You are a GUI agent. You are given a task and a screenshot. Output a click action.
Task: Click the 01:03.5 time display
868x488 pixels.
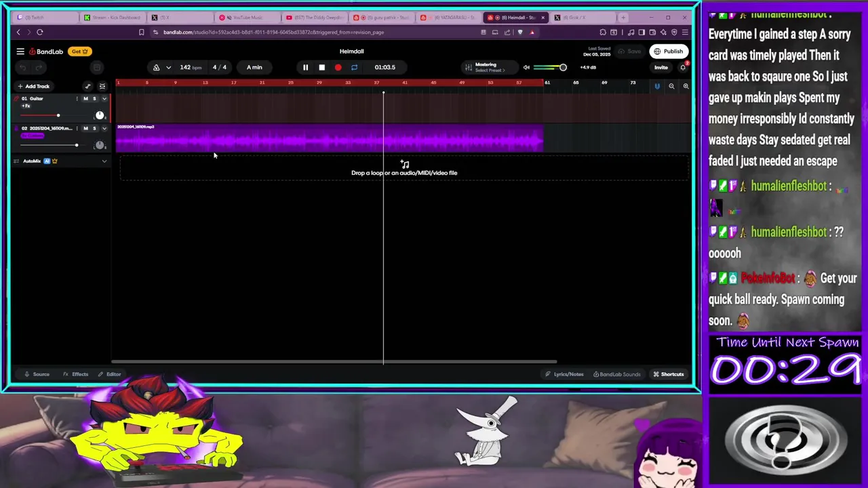(x=384, y=67)
